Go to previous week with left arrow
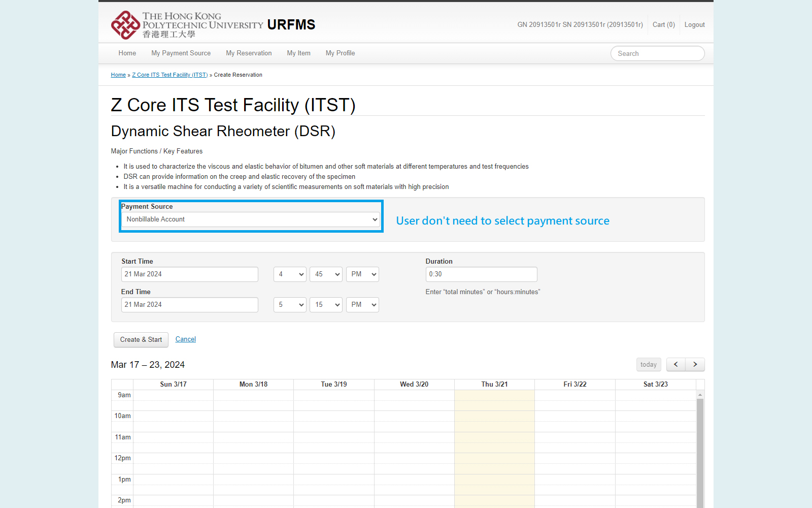This screenshot has width=812, height=508. [x=675, y=364]
